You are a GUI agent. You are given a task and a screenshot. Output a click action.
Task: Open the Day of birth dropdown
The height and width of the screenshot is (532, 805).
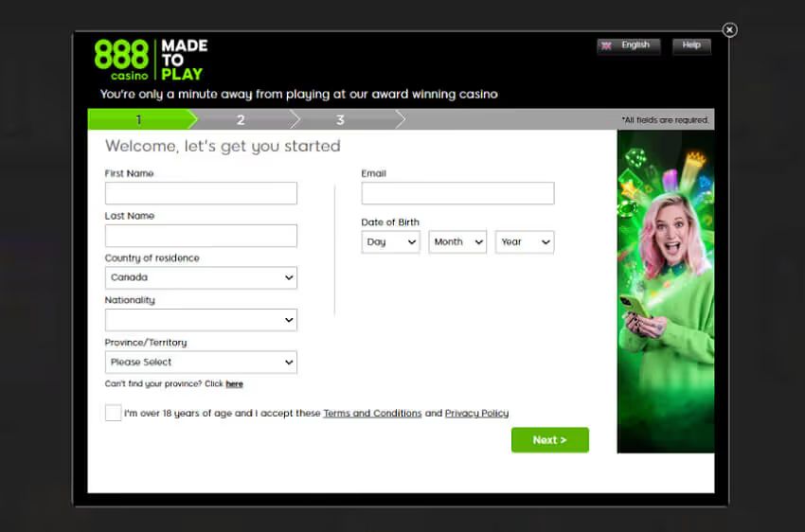point(391,241)
